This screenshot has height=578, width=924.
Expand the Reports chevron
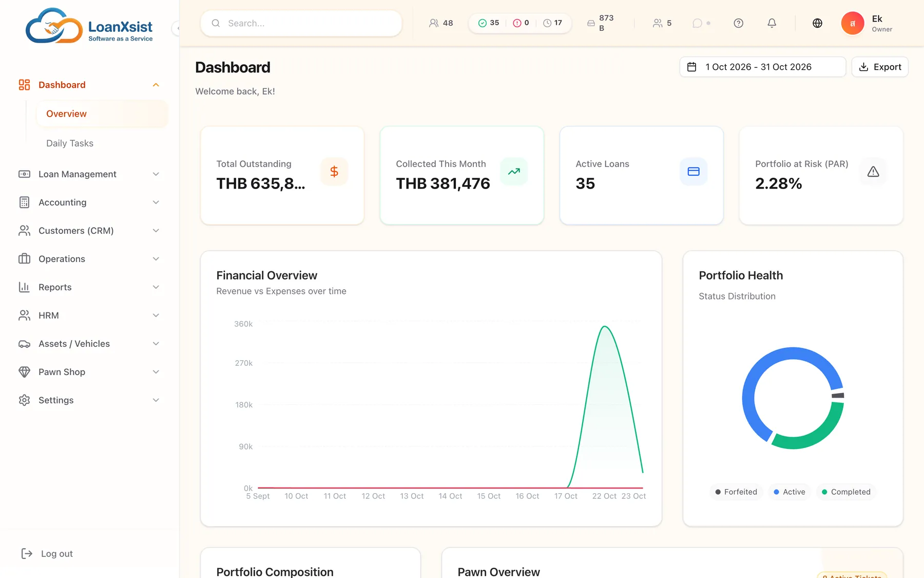pos(156,287)
